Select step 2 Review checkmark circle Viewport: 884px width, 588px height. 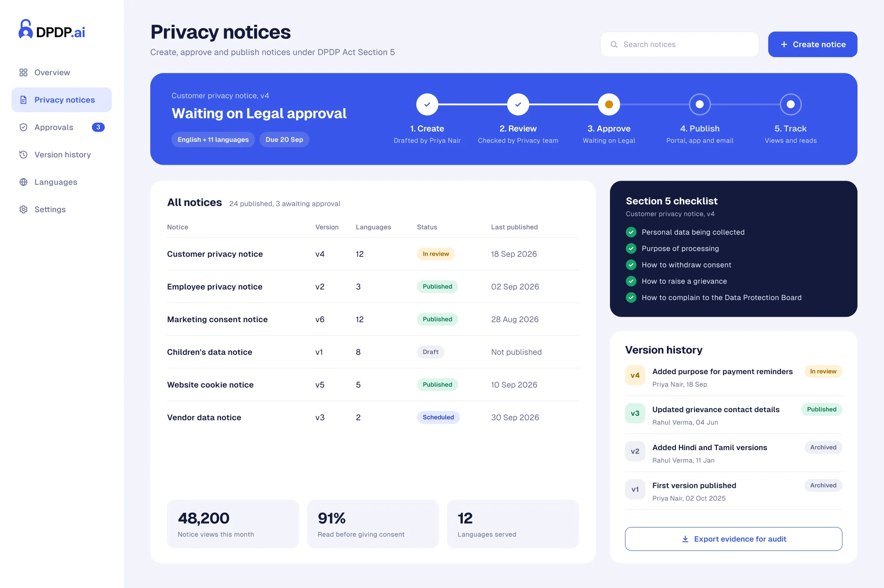tap(518, 105)
